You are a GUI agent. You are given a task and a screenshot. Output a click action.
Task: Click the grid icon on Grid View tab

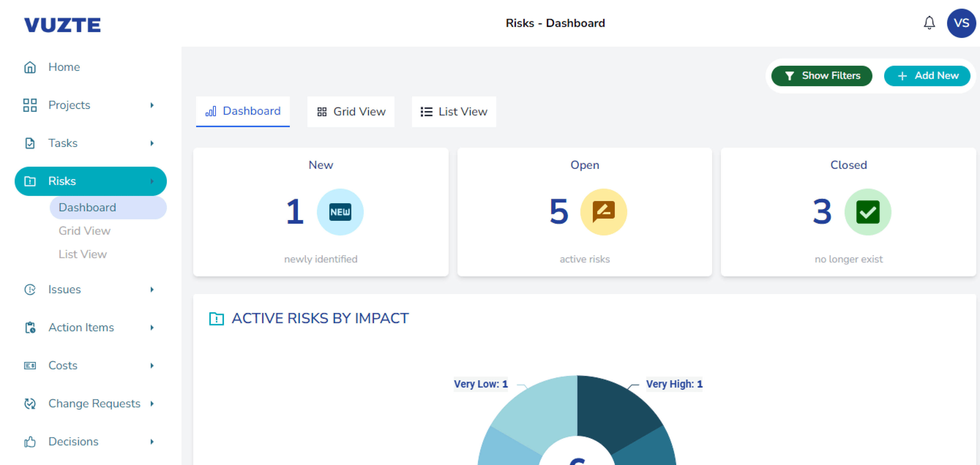[x=322, y=111]
